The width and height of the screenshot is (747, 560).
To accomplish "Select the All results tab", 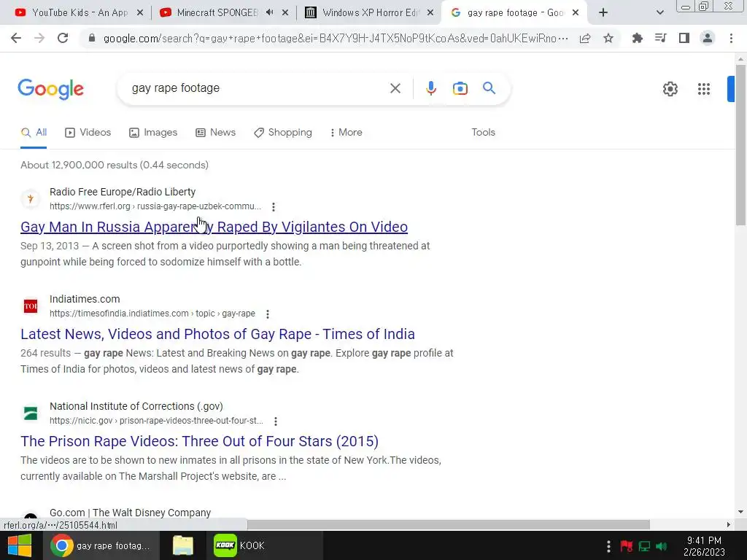I will 34,133.
